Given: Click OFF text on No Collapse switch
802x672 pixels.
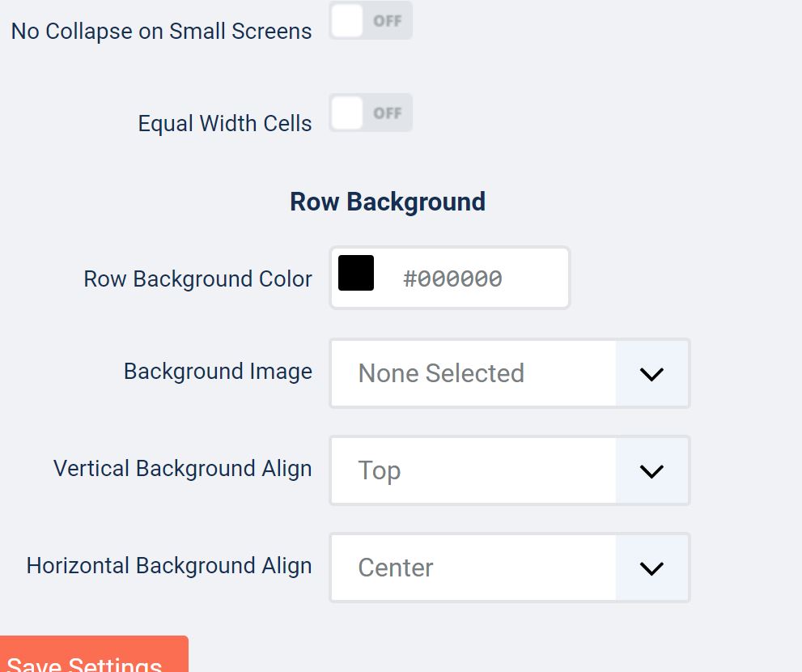Looking at the screenshot, I should pyautogui.click(x=387, y=21).
